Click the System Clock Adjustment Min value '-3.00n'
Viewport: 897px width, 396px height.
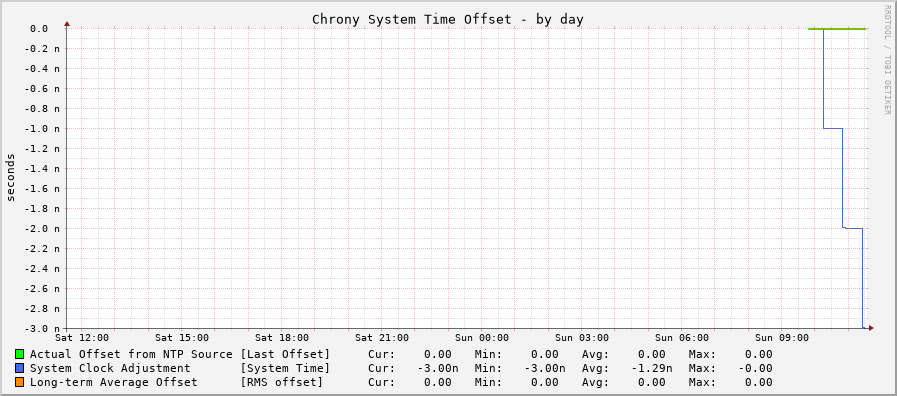tap(545, 368)
